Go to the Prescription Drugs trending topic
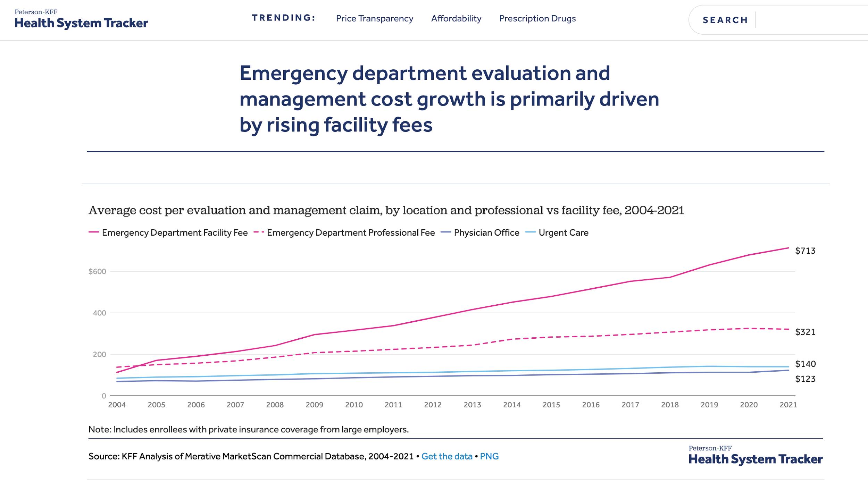Image resolution: width=868 pixels, height=491 pixels. tap(537, 18)
